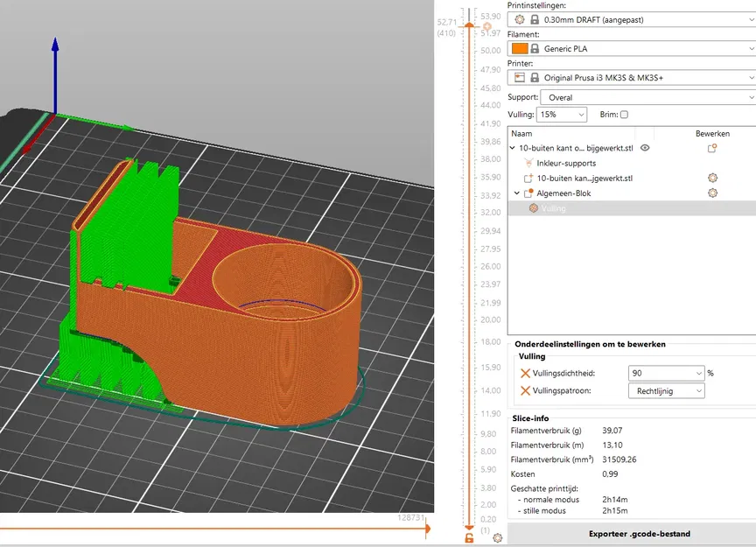Click stille modus time 2h15m
Screen dimensions: 756x547
pos(615,510)
